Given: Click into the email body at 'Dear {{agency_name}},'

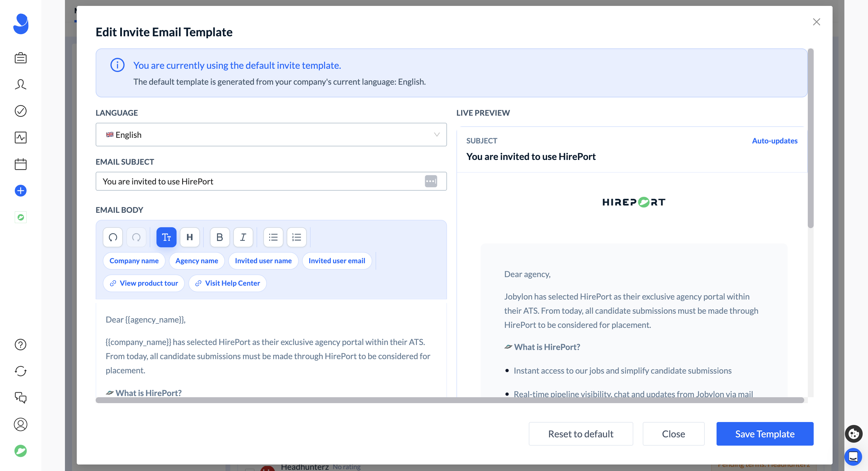Looking at the screenshot, I should (x=146, y=320).
